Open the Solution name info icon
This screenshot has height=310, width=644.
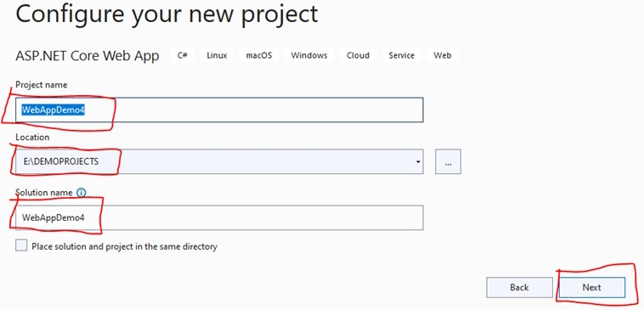pos(82,193)
